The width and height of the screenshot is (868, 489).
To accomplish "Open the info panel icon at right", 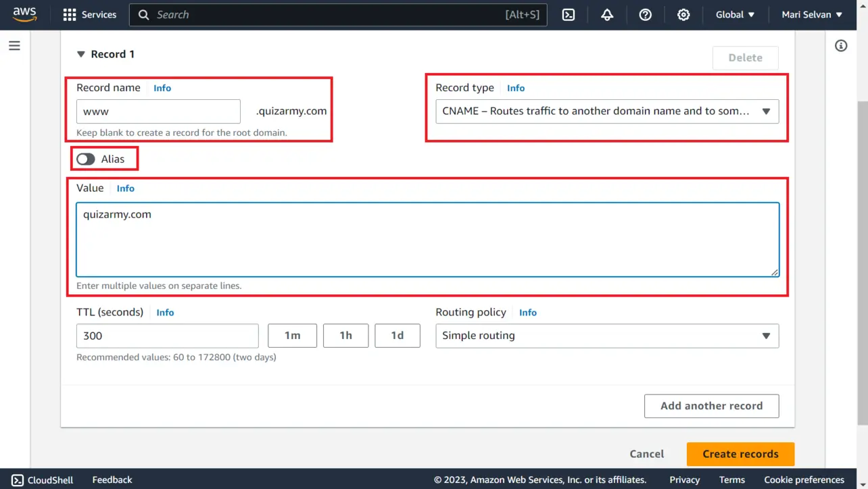I will (x=841, y=46).
